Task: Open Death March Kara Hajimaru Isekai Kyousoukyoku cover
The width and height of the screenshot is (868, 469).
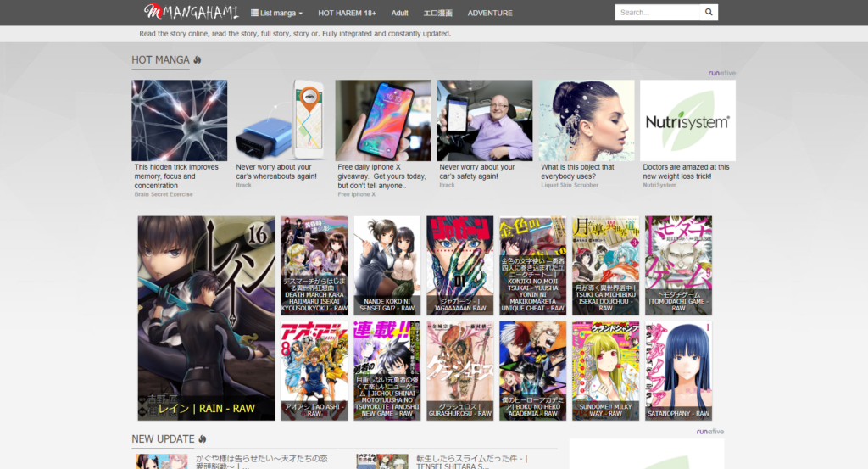Action: (x=314, y=265)
